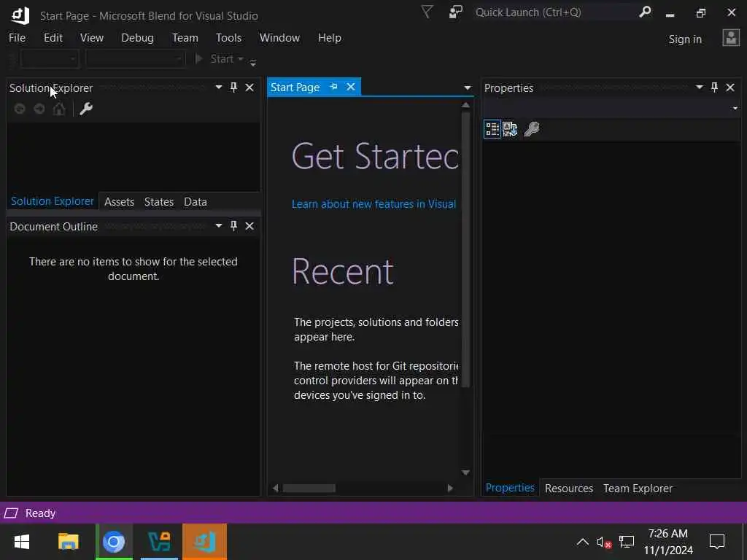Click the notifications filter funnel icon
This screenshot has width=747, height=560.
(427, 12)
